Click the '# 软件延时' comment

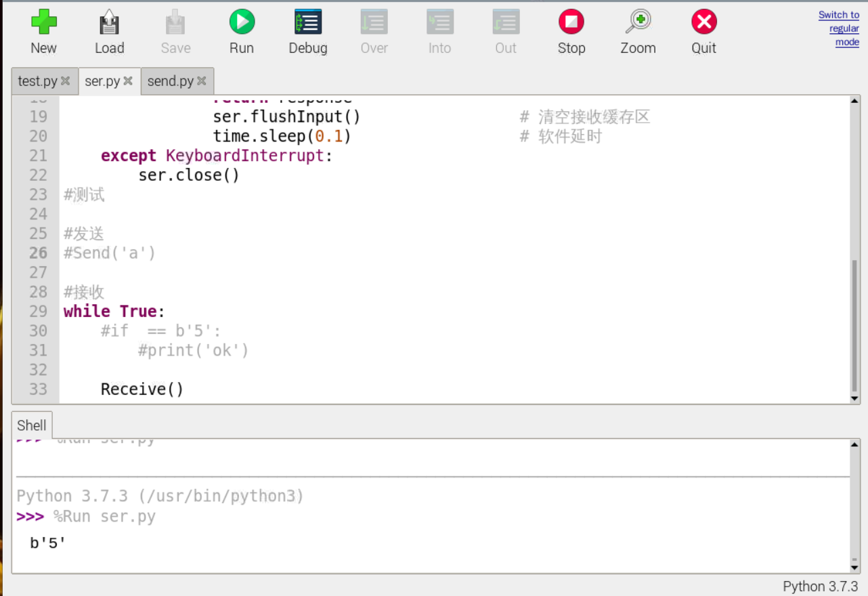[x=561, y=136]
